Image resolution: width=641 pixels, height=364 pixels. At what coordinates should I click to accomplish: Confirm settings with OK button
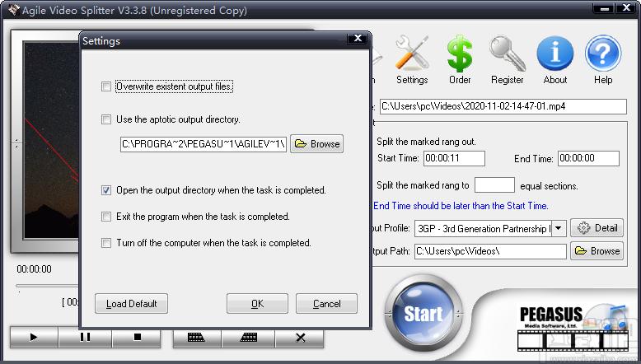tap(257, 303)
